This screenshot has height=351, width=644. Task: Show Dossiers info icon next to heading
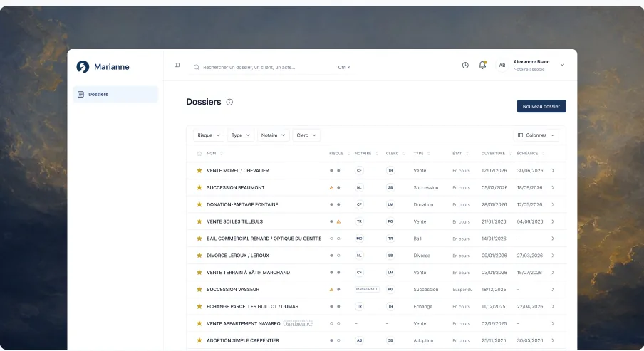click(229, 103)
